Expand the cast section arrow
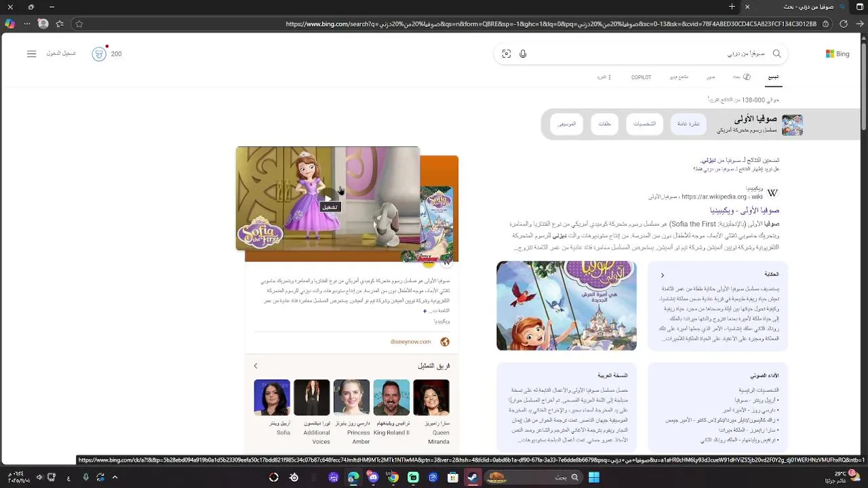This screenshot has height=488, width=868. [256, 366]
